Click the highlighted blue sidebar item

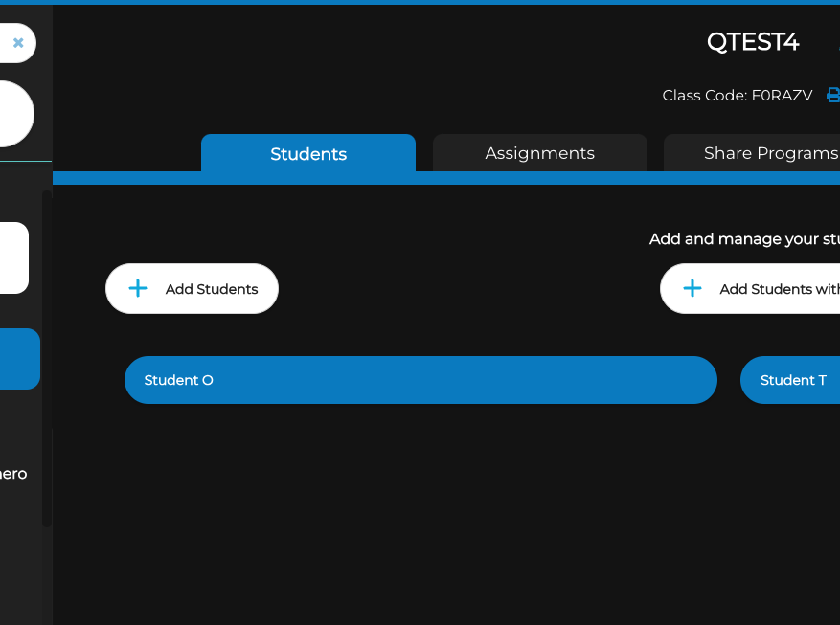18,359
